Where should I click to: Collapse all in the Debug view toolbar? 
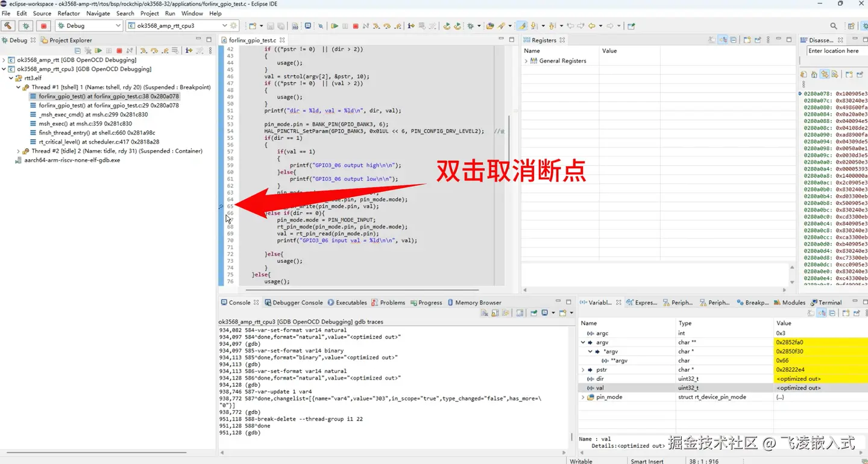(78, 51)
